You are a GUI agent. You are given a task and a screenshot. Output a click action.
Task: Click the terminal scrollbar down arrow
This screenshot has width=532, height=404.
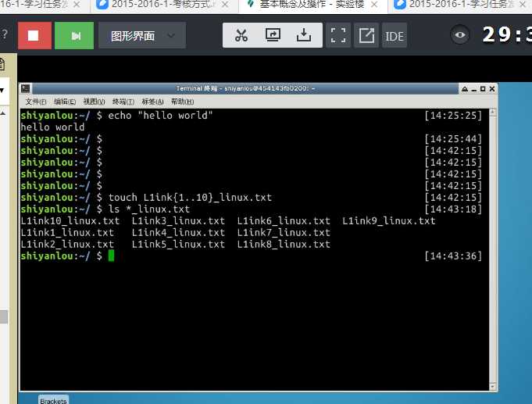click(x=493, y=386)
